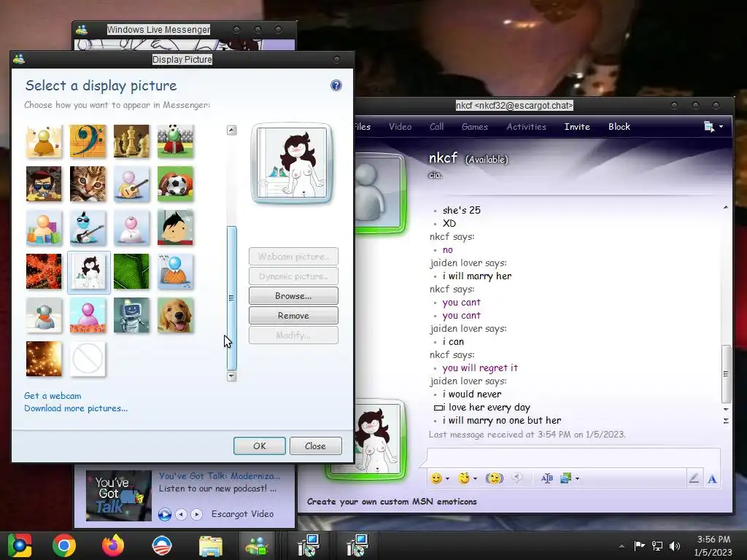Click the picture list scroll-up arrow
Screen dimensions: 747x560
[231, 130]
